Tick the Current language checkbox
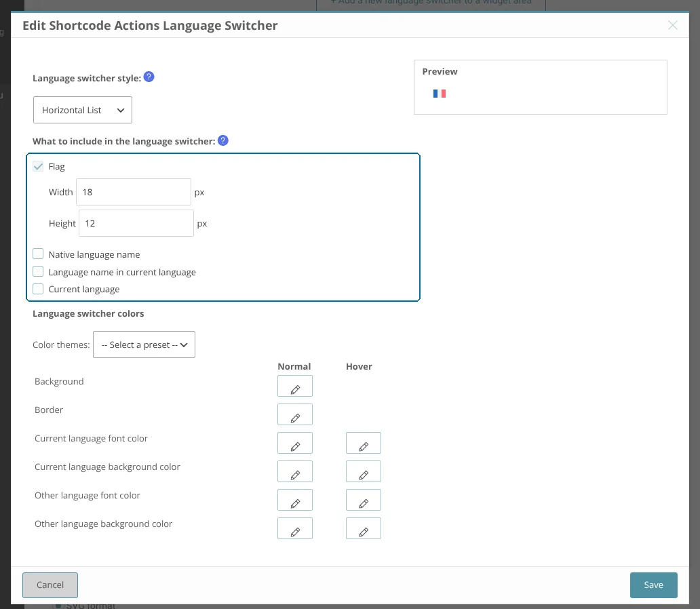 coord(38,289)
